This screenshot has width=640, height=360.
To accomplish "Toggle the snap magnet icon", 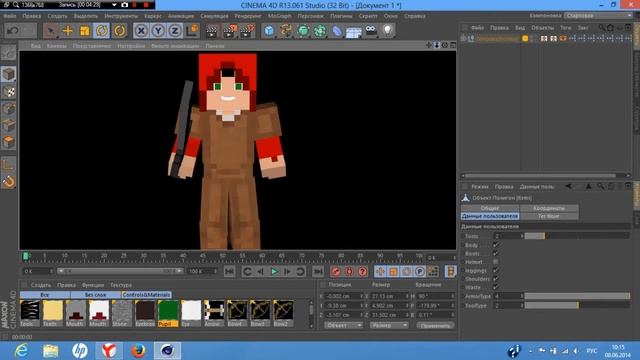I will [x=9, y=182].
